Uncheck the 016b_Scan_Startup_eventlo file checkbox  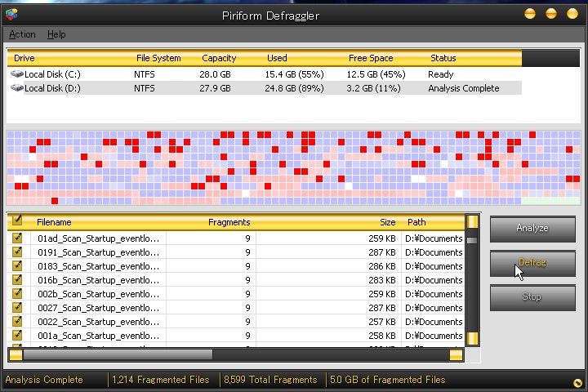pos(17,279)
